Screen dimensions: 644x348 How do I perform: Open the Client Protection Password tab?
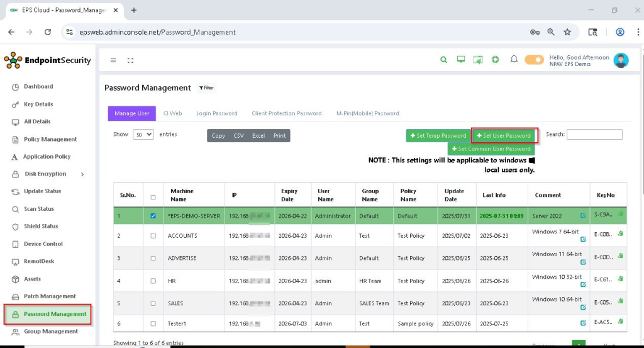[x=286, y=113]
